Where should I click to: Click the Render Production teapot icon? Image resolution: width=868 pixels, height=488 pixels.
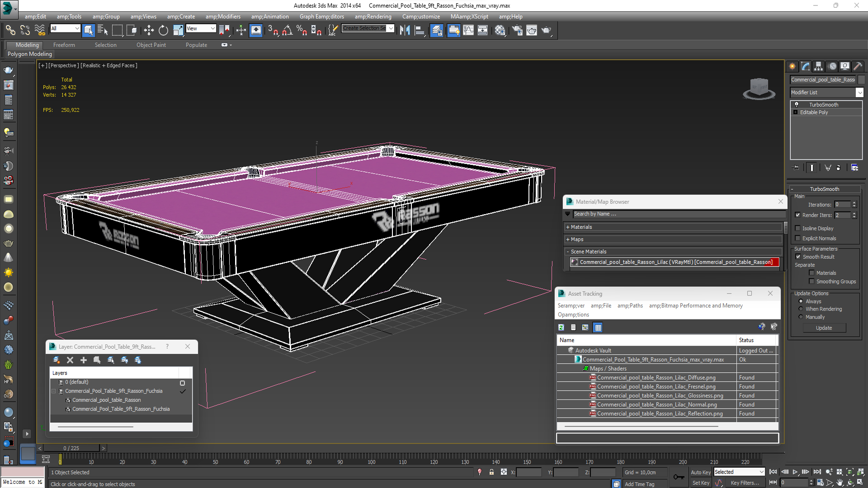(x=547, y=30)
